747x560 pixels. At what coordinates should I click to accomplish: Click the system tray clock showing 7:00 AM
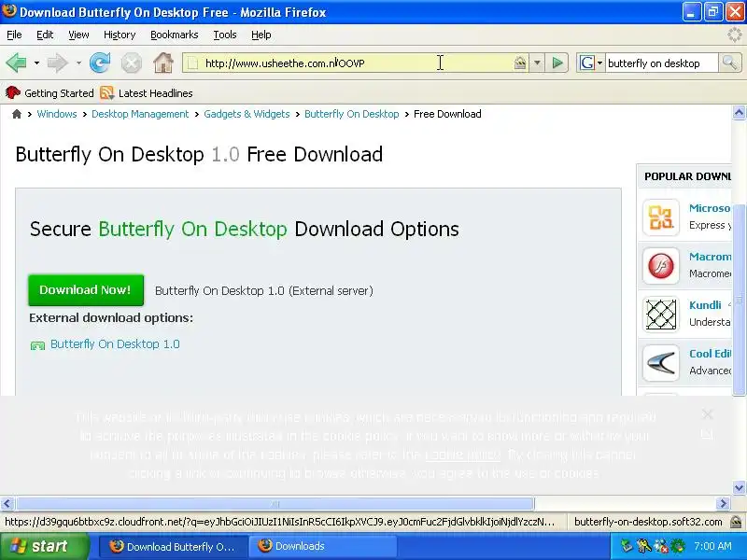point(712,546)
